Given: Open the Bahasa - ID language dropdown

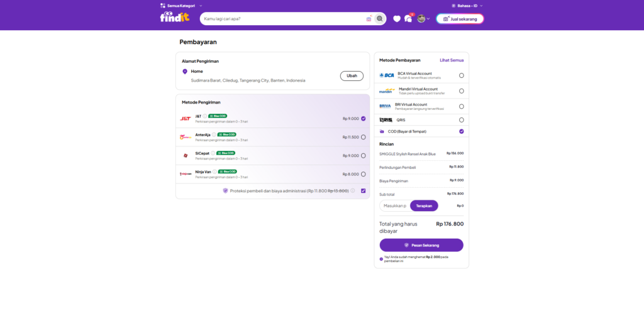Looking at the screenshot, I should 467,6.
